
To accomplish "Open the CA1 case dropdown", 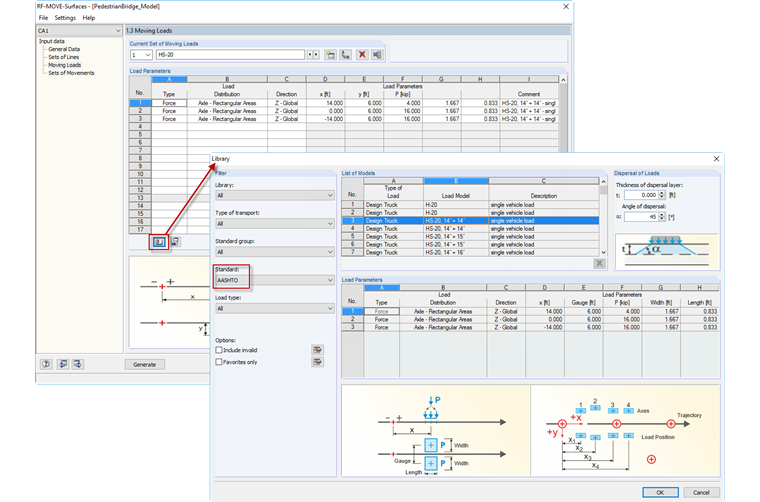I will pyautogui.click(x=79, y=31).
